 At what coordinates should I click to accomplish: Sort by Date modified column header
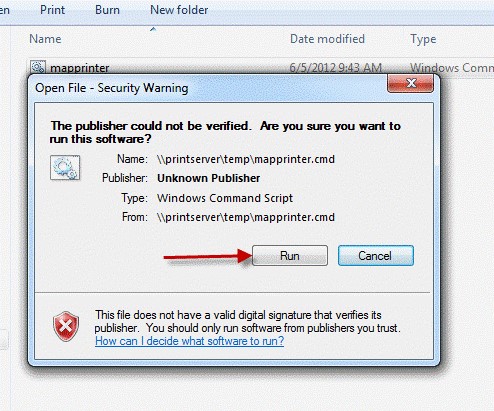(327, 39)
